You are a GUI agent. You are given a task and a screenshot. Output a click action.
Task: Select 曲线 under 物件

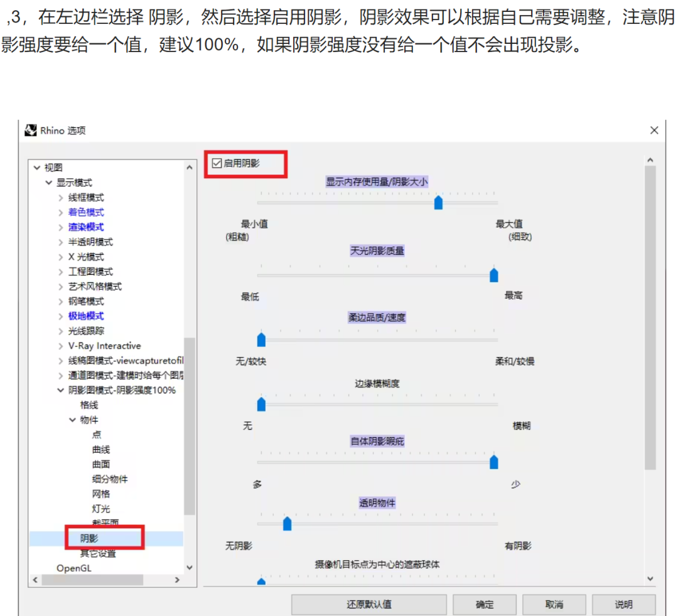[x=101, y=449]
